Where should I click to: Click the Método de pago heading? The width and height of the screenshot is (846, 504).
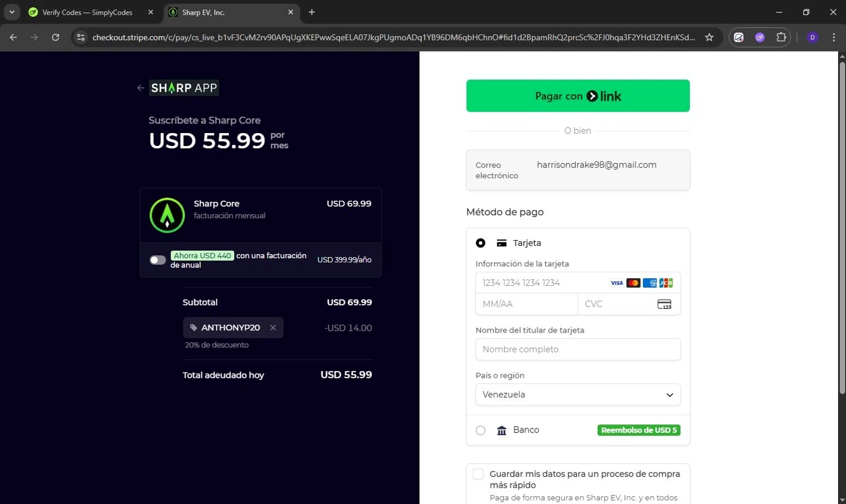(x=505, y=212)
